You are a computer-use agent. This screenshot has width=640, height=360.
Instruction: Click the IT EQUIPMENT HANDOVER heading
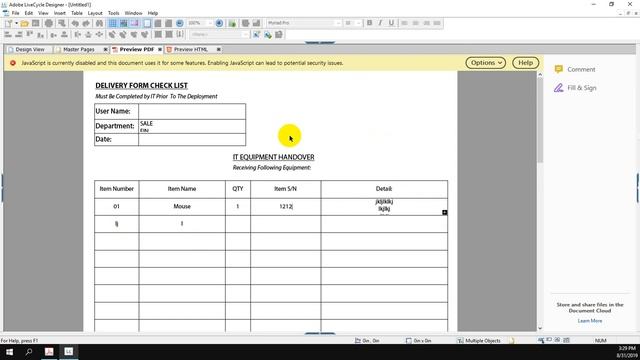(x=273, y=157)
